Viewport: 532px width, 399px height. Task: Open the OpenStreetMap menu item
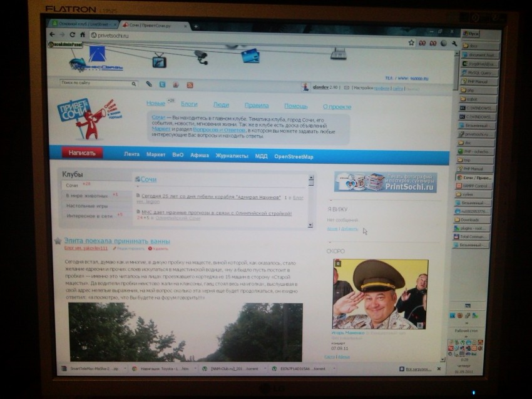click(294, 156)
